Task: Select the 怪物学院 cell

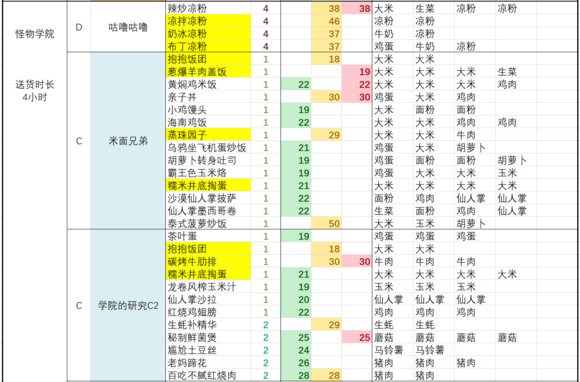Action: [x=35, y=34]
